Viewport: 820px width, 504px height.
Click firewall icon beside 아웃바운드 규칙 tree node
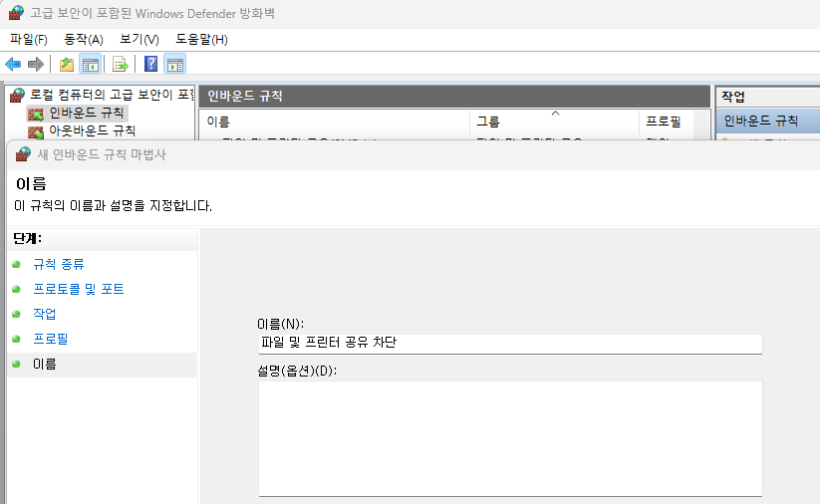coord(36,131)
